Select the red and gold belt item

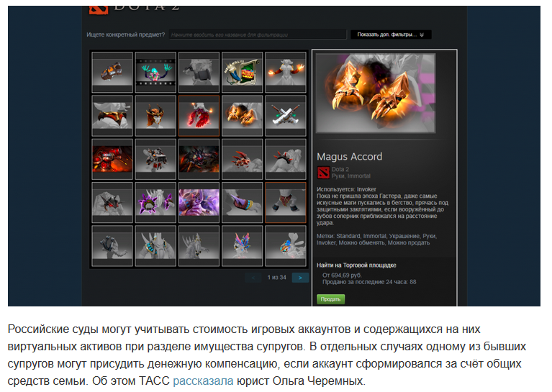pyautogui.click(x=112, y=116)
